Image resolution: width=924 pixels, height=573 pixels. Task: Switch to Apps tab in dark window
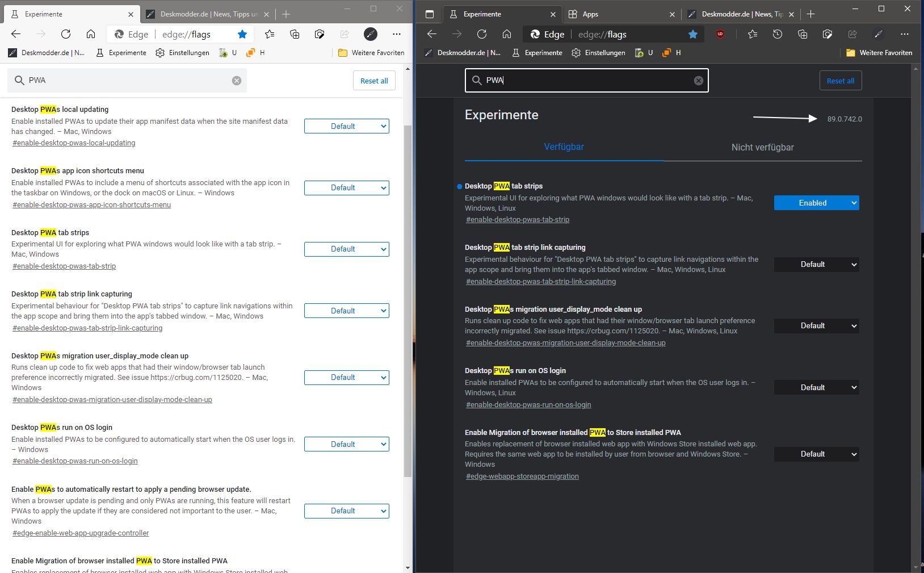coord(621,14)
